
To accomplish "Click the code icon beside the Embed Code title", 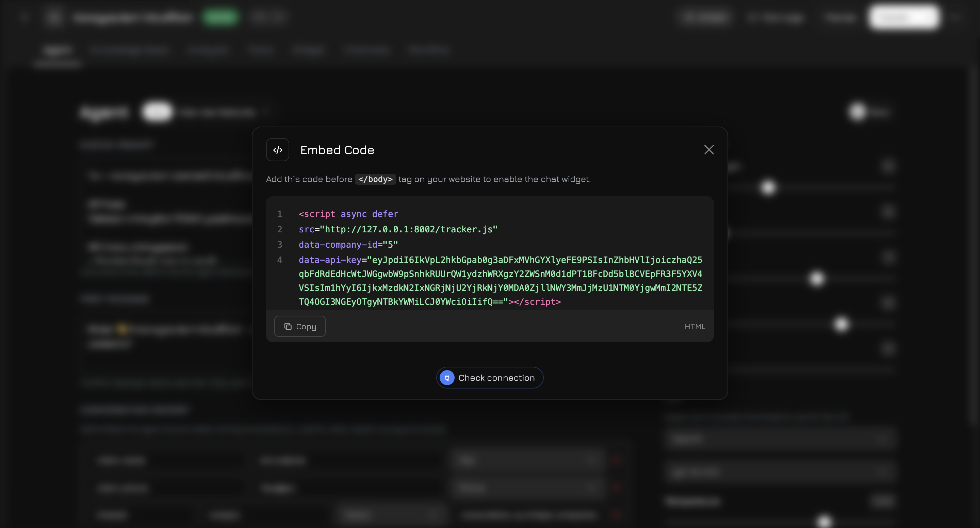I will (x=277, y=149).
